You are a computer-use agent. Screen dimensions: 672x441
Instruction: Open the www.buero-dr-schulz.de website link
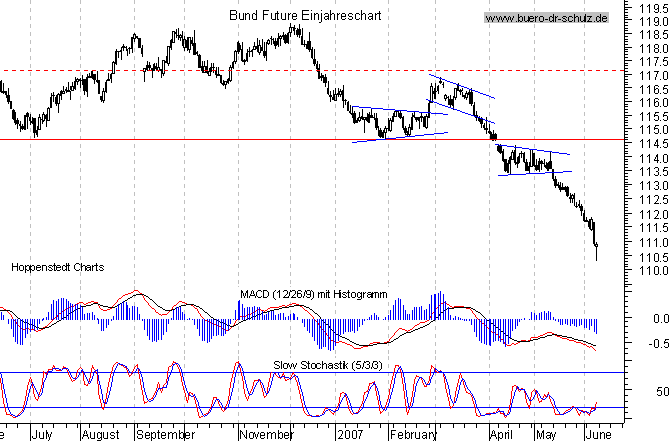coord(546,18)
